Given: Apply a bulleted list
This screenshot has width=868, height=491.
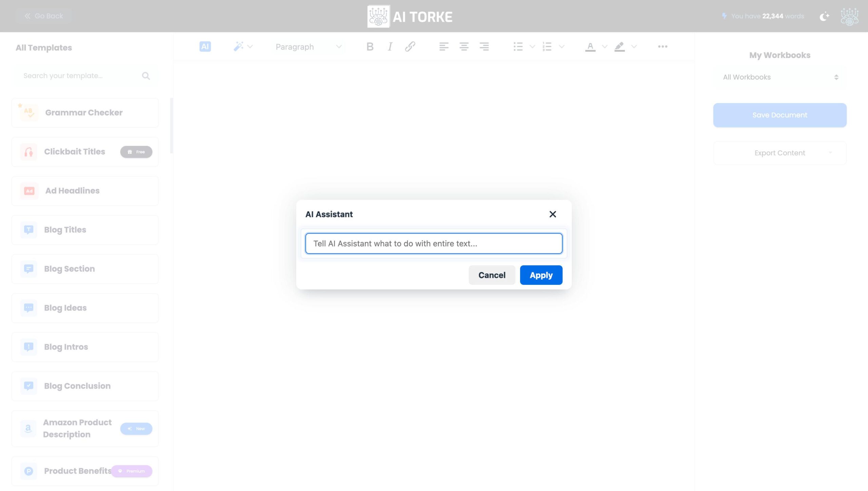Looking at the screenshot, I should click(x=518, y=46).
